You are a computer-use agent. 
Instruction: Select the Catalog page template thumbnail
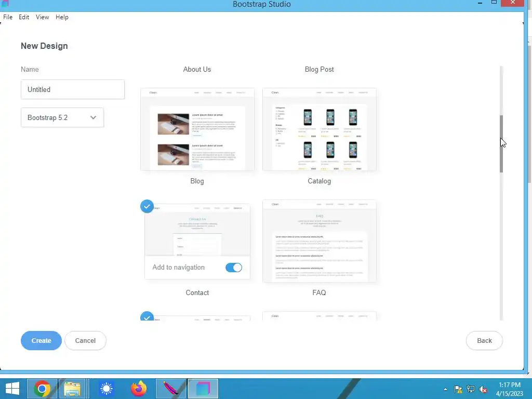pyautogui.click(x=320, y=129)
